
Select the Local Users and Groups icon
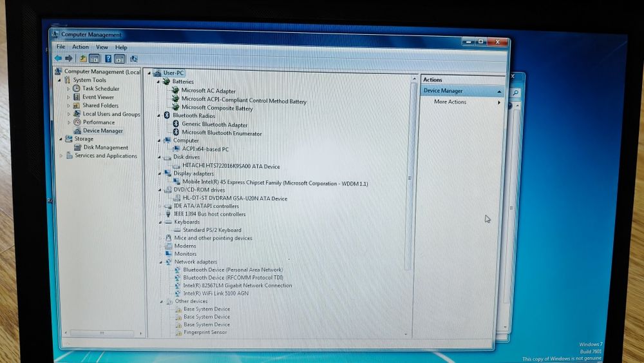click(77, 114)
